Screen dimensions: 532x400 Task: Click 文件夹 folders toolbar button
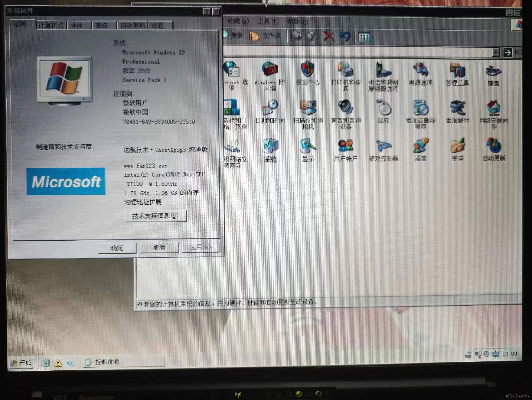pos(265,36)
